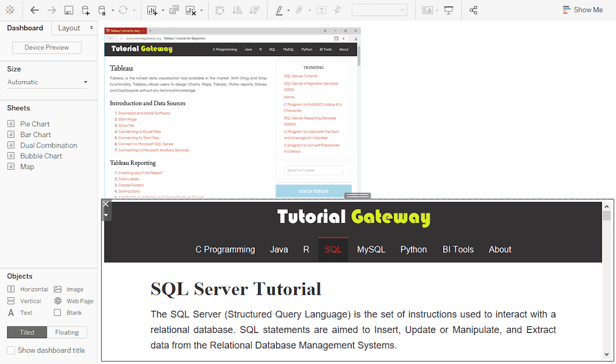Add a Web Page object
The height and width of the screenshot is (364, 616).
74,301
